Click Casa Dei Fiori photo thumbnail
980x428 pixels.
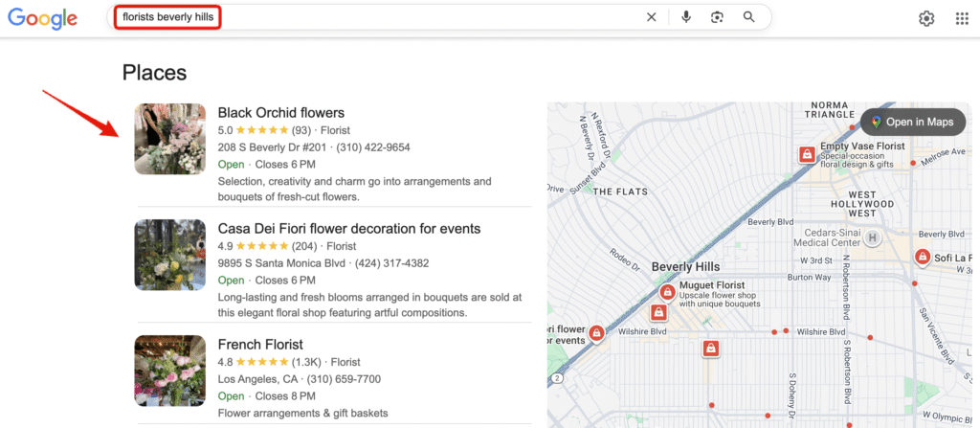(170, 255)
